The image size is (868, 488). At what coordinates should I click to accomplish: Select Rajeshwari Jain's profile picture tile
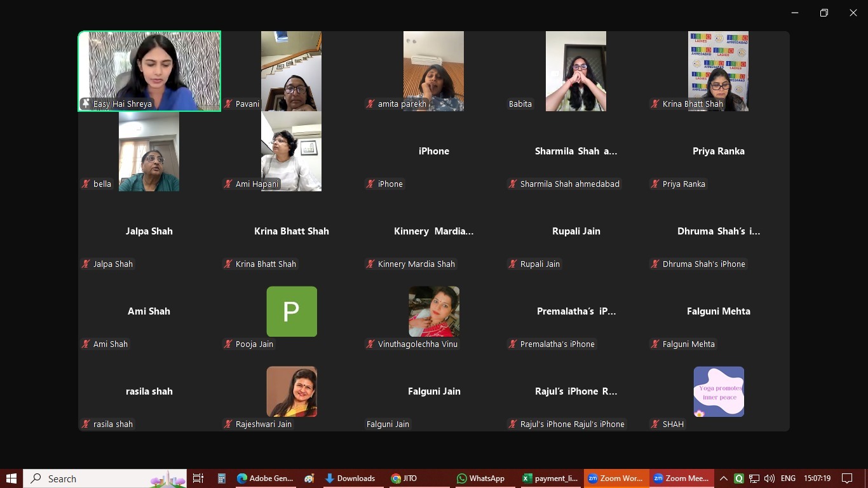(292, 391)
